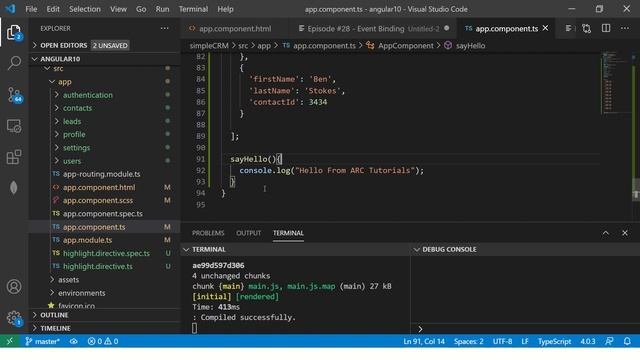Open app.module.ts file
640x360 pixels.
(x=104, y=240)
